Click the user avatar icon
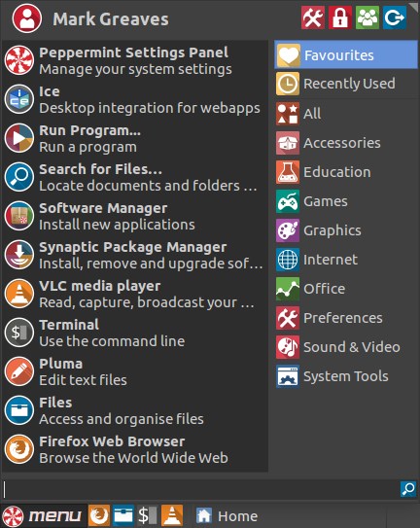 [x=27, y=18]
